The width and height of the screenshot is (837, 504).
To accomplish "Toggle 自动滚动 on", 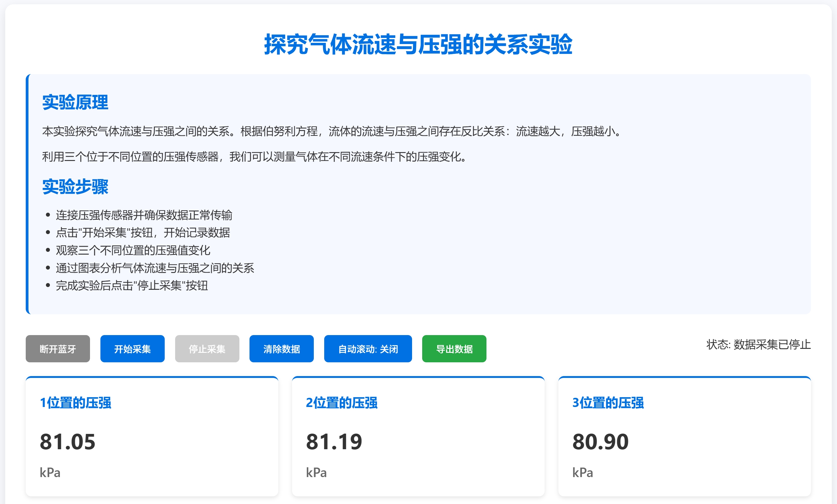I will (x=368, y=349).
